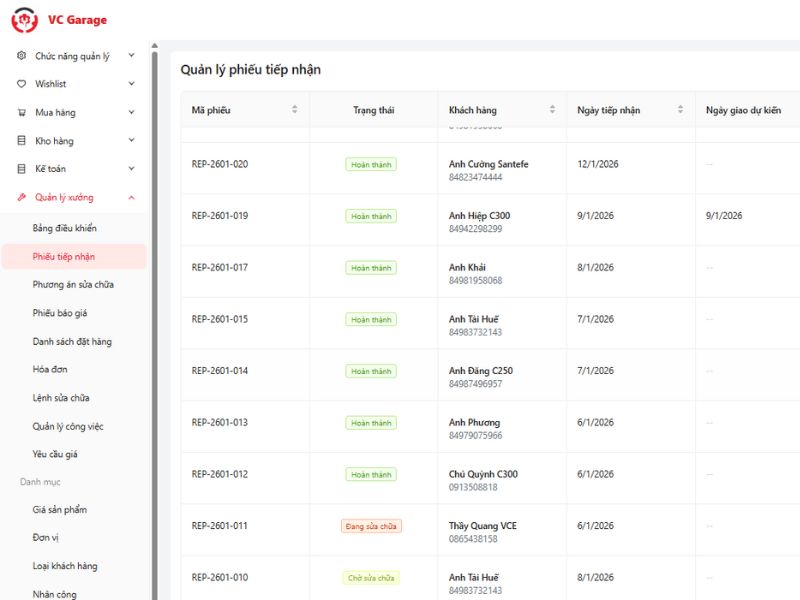
Task: Open Phiếu báo giá menu item
Action: point(60,313)
